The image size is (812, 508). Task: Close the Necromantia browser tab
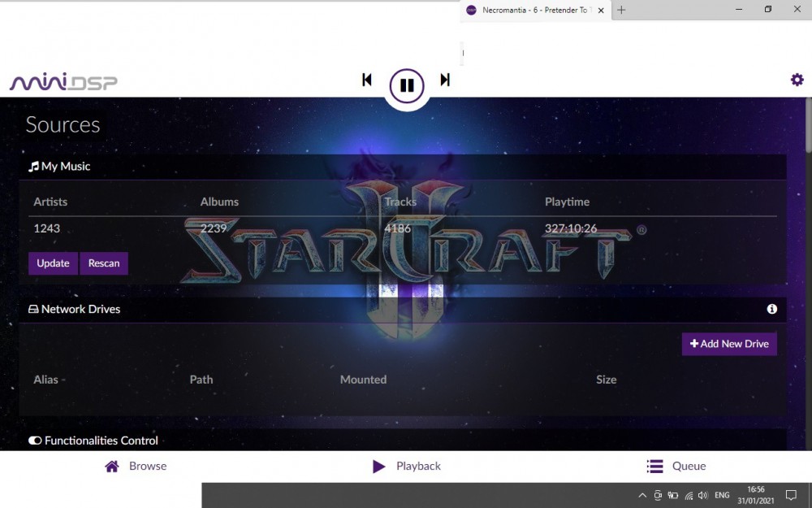601,11
